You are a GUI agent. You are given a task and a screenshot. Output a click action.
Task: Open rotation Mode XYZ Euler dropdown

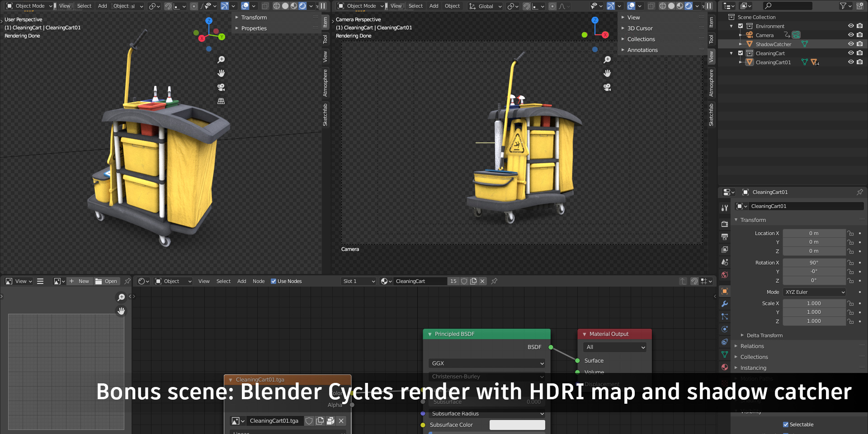click(814, 292)
